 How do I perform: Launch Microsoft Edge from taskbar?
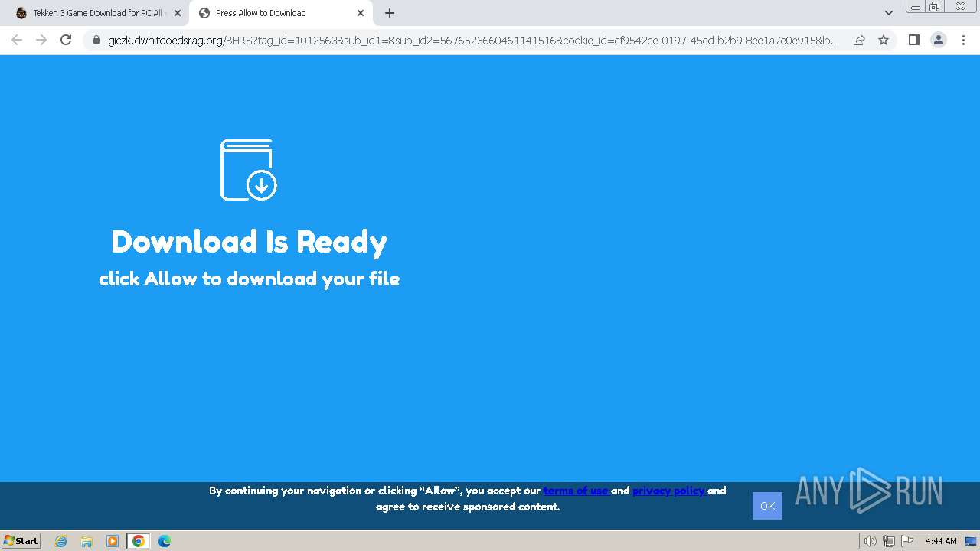(x=164, y=541)
